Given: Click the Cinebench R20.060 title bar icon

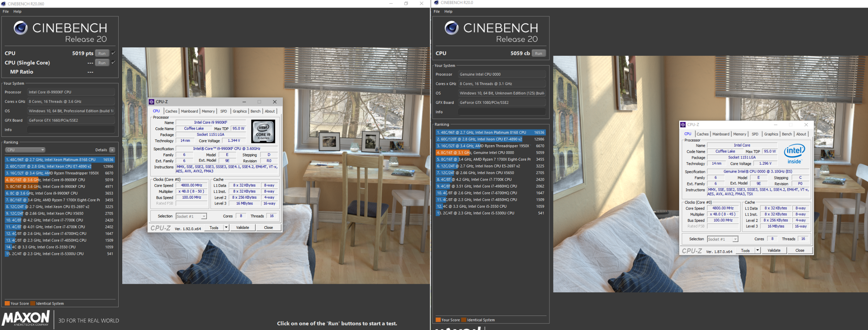Looking at the screenshot, I should click(4, 4).
